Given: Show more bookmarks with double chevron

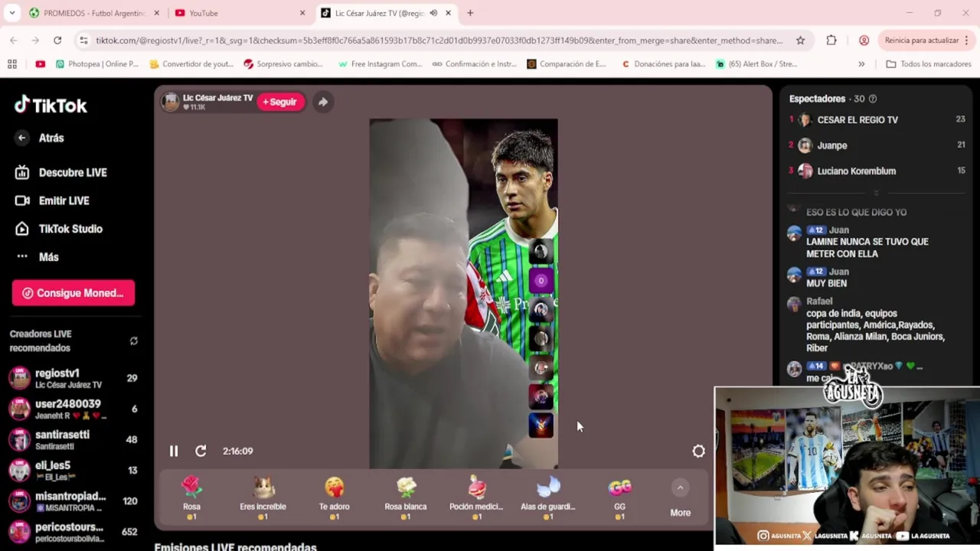Looking at the screenshot, I should pyautogui.click(x=861, y=64).
